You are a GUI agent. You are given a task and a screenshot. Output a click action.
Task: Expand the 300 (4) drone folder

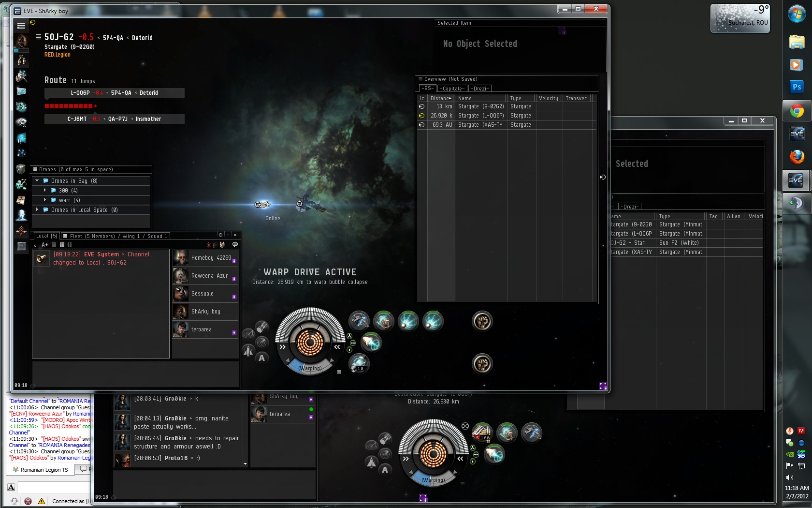click(x=45, y=191)
